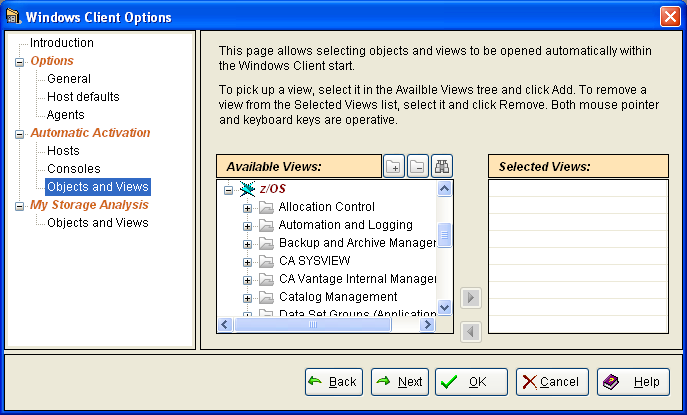This screenshot has width=687, height=415.
Task: Click the binoculars find icon
Action: click(x=442, y=166)
